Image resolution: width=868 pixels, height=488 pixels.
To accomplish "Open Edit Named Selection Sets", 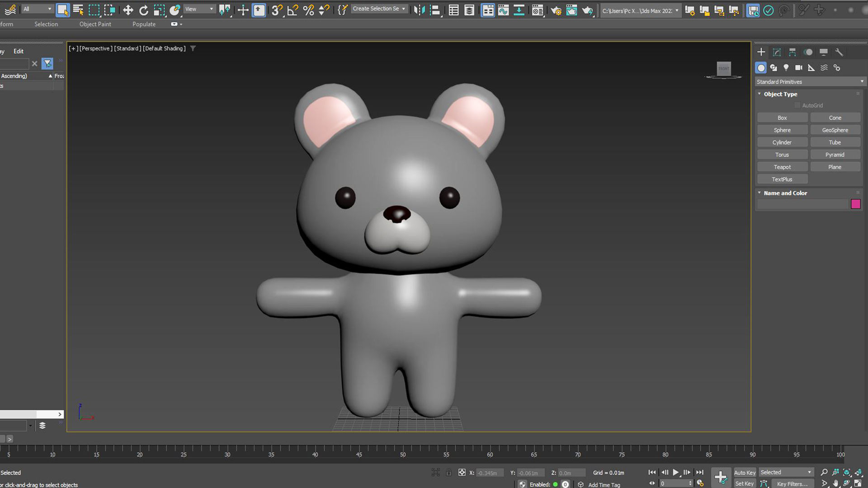I will pos(342,9).
